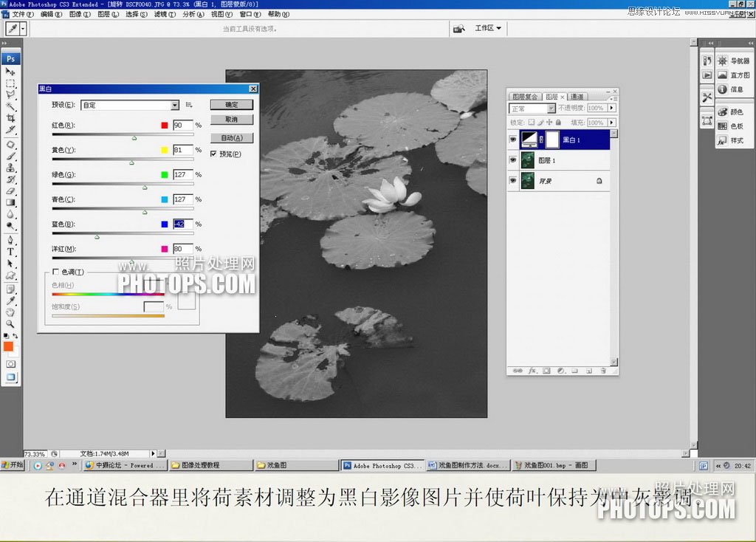Toggle visibility of 图层 1
The image size is (756, 542).
(x=513, y=160)
